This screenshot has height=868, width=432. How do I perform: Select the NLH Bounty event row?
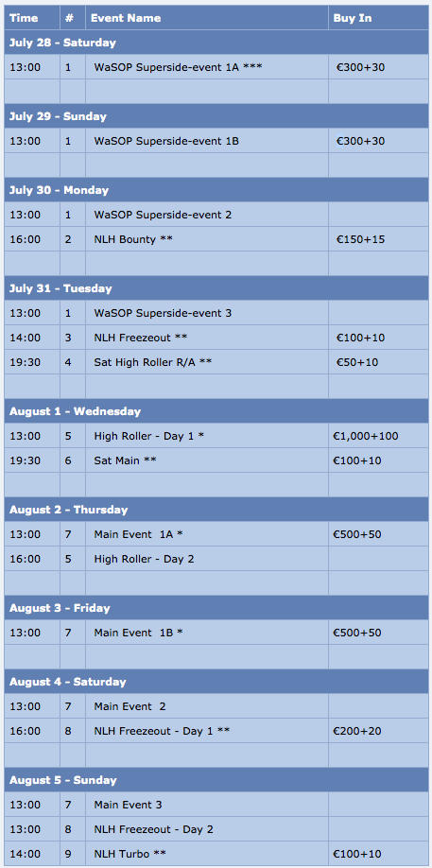click(x=216, y=239)
